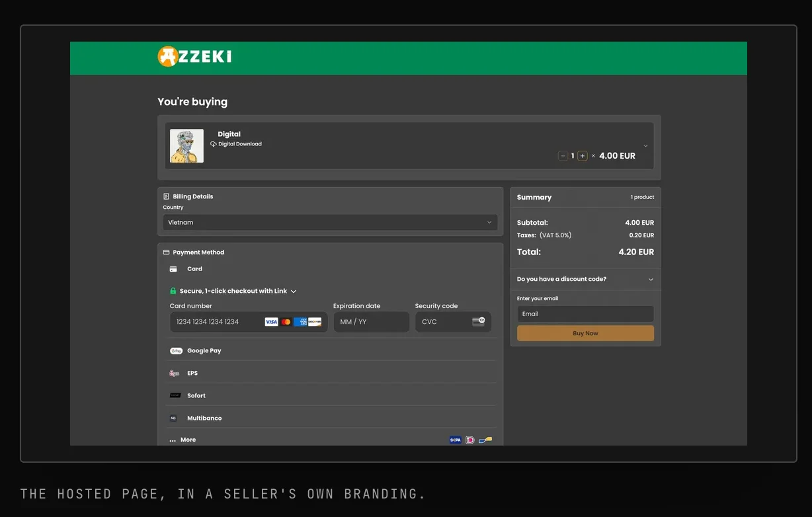Decrease quantity with the minus button
Screen dimensions: 812x517
[x=563, y=156]
